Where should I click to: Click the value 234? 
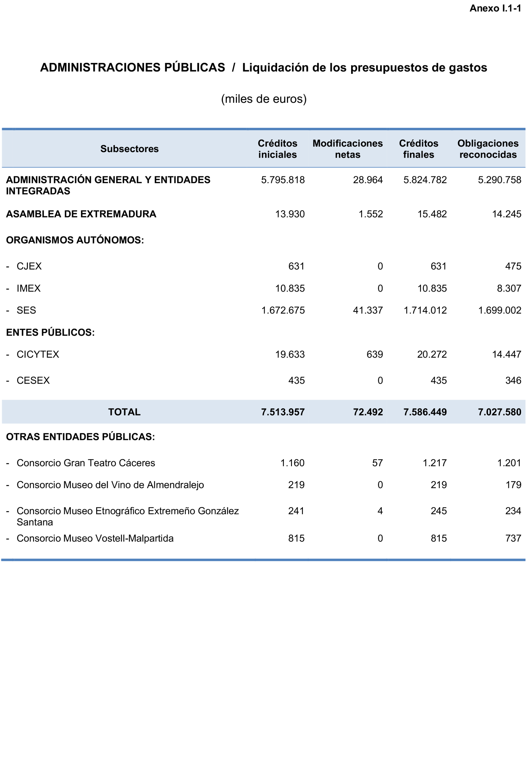click(513, 511)
